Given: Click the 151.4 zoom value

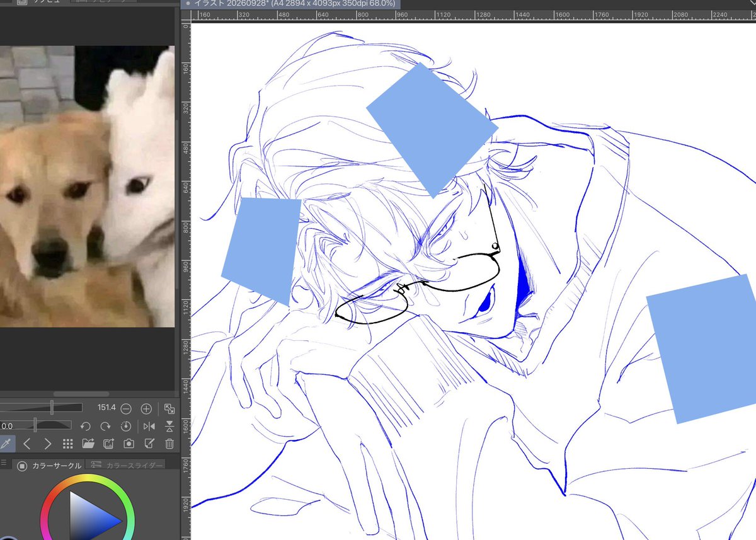Looking at the screenshot, I should [106, 408].
